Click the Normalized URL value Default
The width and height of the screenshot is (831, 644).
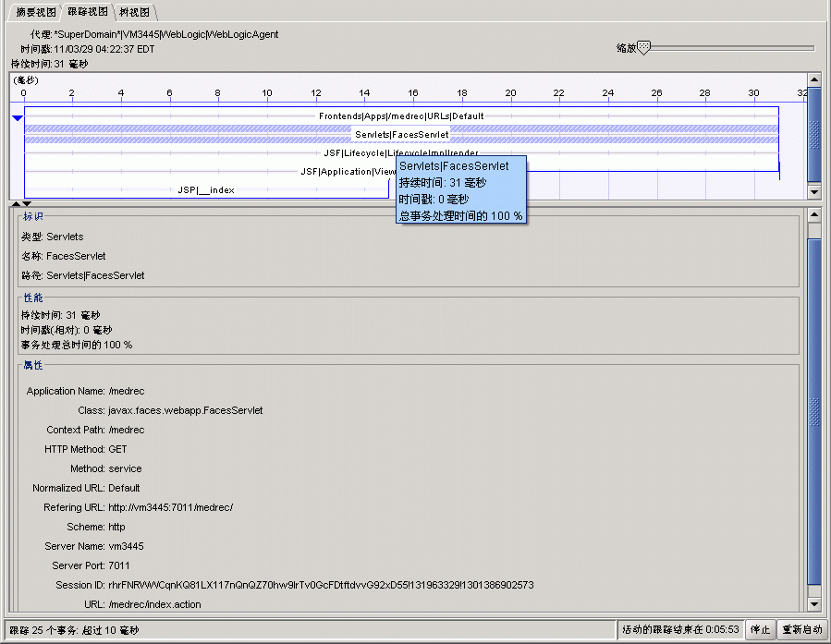pos(124,488)
